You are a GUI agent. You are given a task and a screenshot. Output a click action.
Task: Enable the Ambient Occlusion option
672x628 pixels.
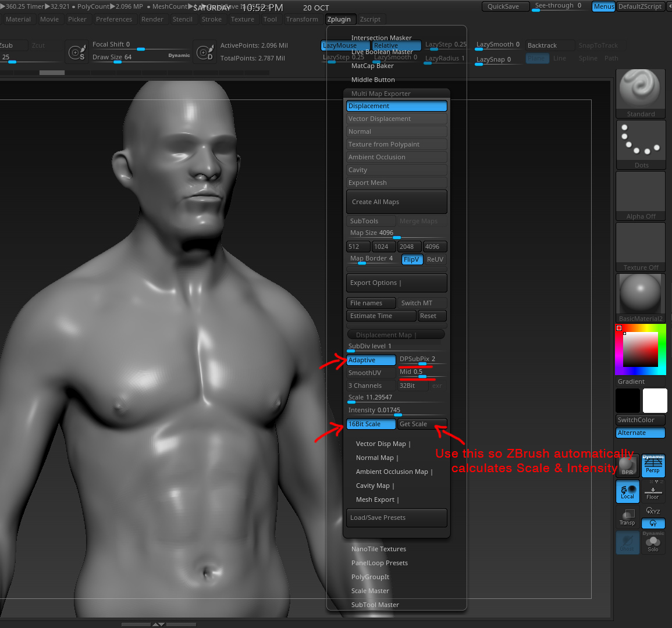396,157
